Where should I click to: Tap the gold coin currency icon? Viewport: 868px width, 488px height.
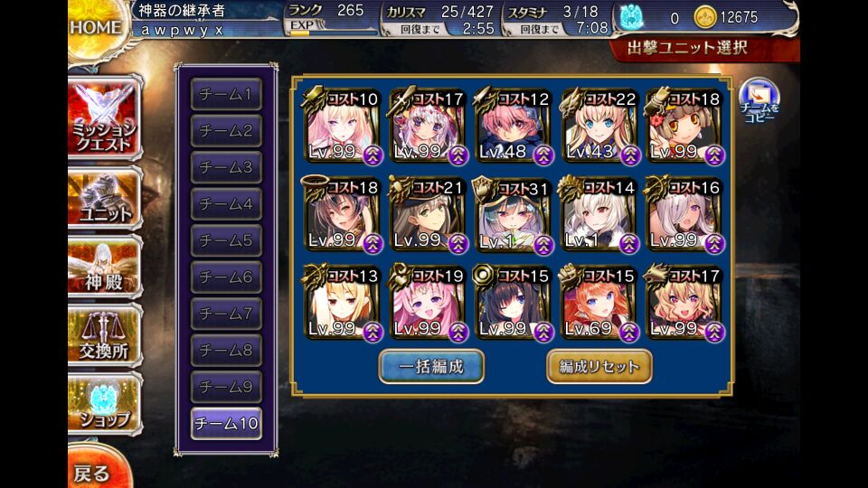tap(705, 18)
